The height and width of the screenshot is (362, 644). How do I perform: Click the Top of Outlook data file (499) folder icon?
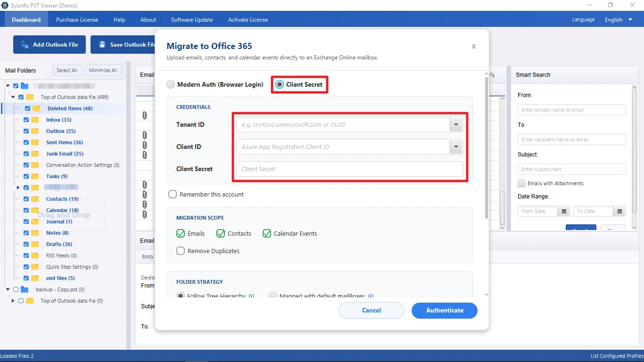click(x=30, y=97)
